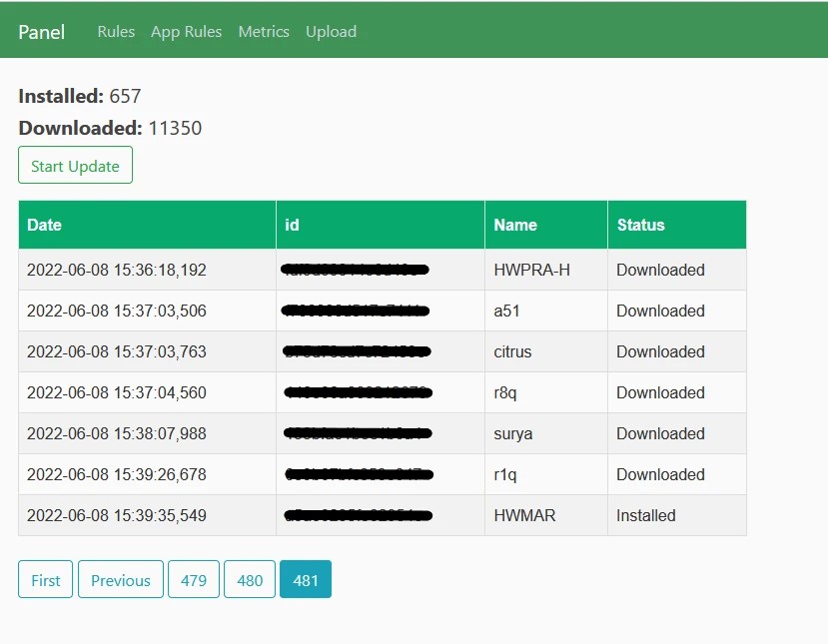The width and height of the screenshot is (828, 644).
Task: Open the App Rules page
Action: [x=186, y=32]
